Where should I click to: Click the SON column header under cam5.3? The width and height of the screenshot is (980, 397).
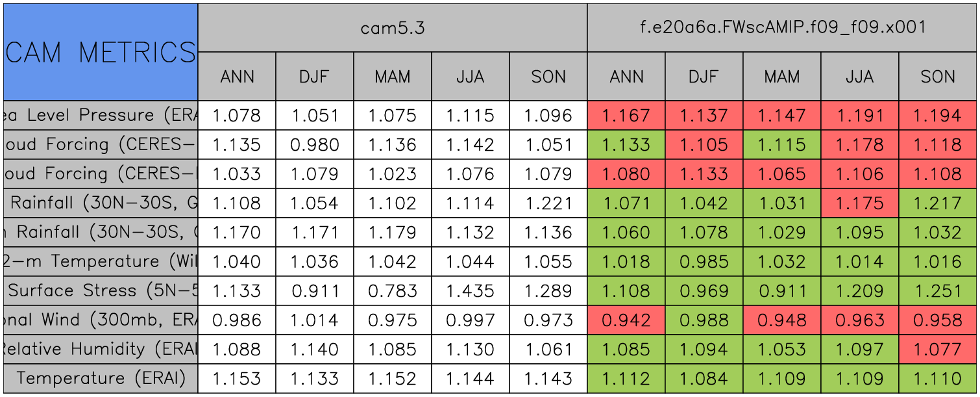pyautogui.click(x=548, y=77)
